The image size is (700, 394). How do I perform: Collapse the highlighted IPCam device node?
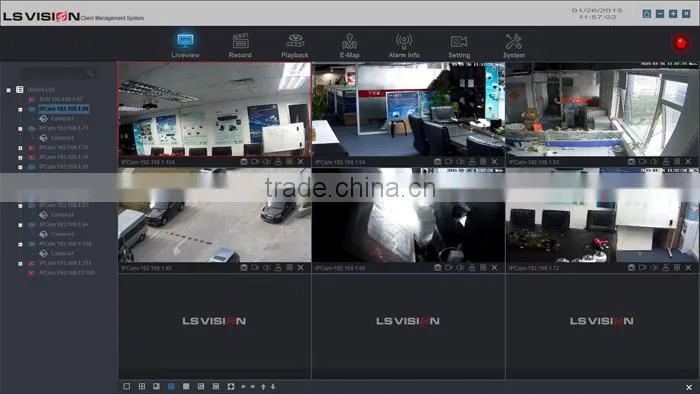tap(20, 109)
